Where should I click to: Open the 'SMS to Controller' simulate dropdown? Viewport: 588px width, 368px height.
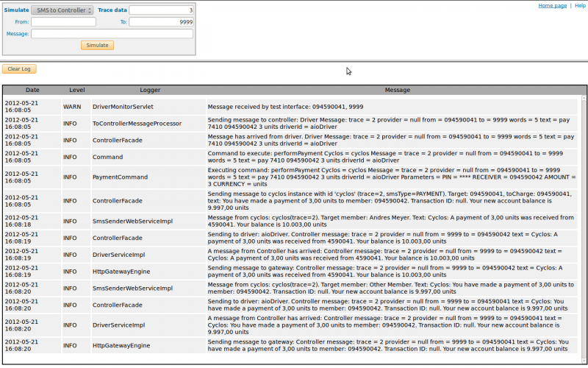62,10
